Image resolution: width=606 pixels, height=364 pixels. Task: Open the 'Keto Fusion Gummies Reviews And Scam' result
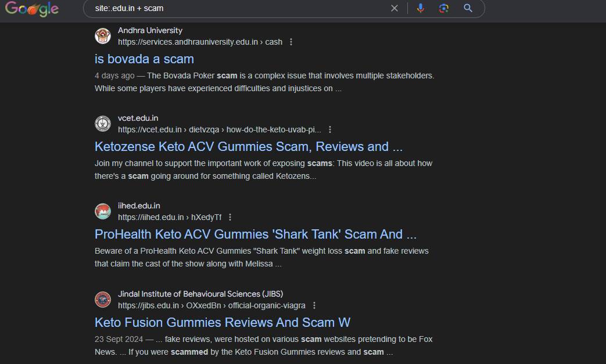[x=222, y=322]
